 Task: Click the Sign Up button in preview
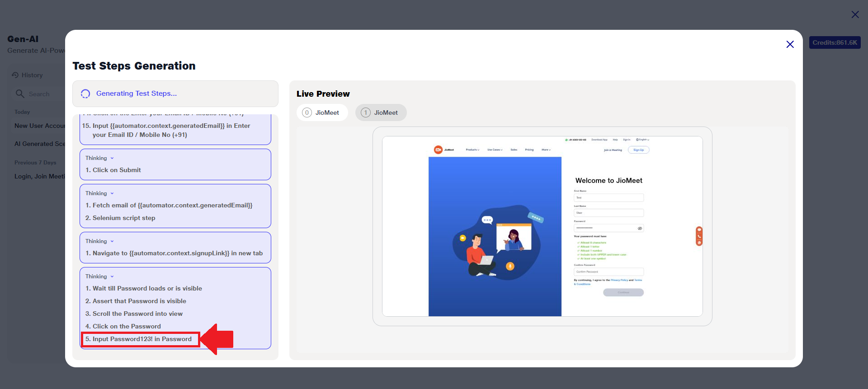pyautogui.click(x=638, y=150)
